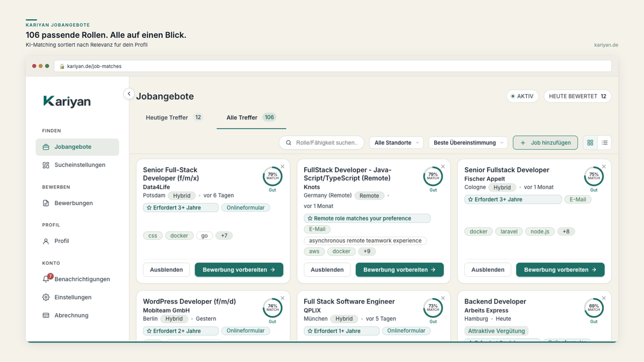The image size is (644, 362).
Task: Click the aws skill chip
Action: tap(314, 251)
